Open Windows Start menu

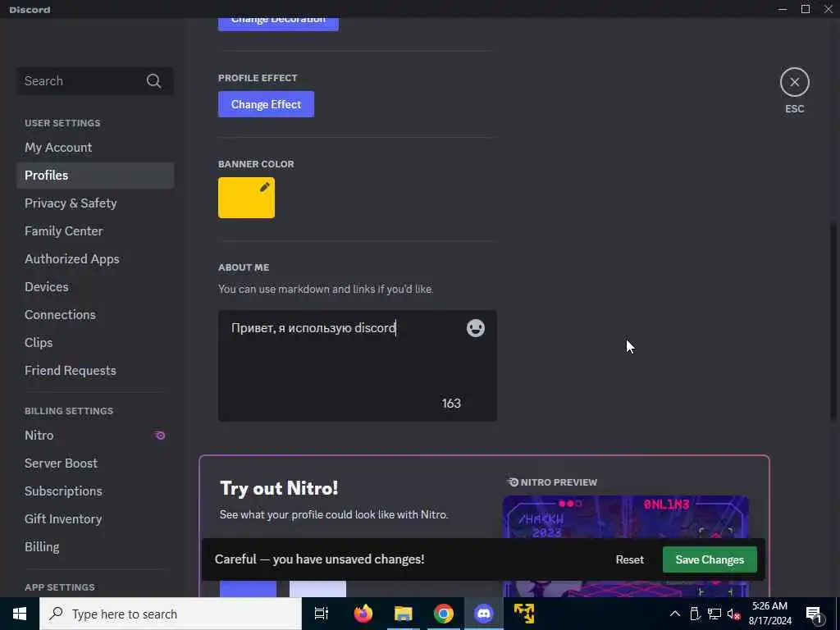20,614
